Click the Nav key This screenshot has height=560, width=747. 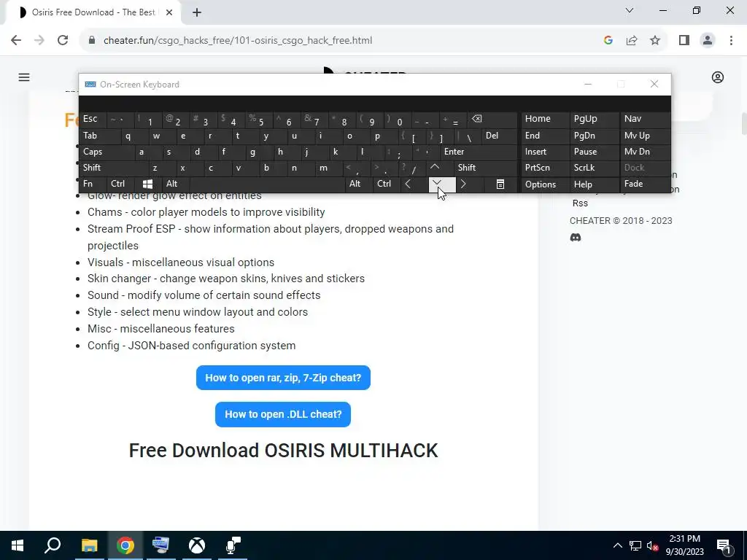[645, 119]
